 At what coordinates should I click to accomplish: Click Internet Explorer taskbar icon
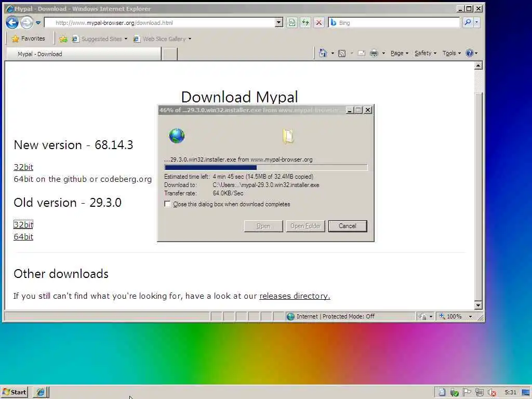coord(41,392)
